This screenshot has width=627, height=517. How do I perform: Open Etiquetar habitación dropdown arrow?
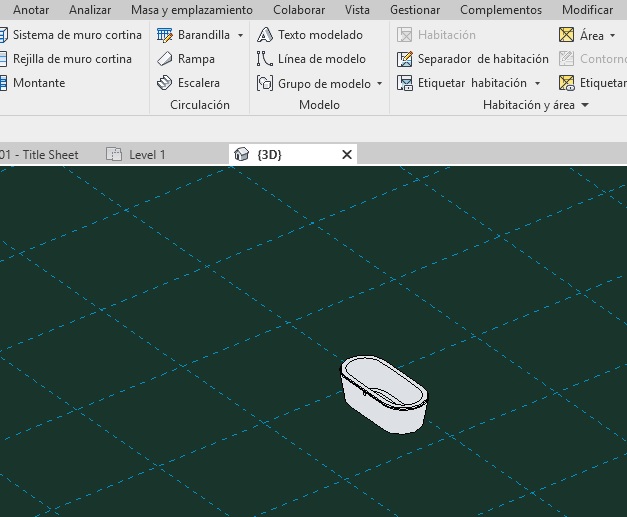[537, 84]
